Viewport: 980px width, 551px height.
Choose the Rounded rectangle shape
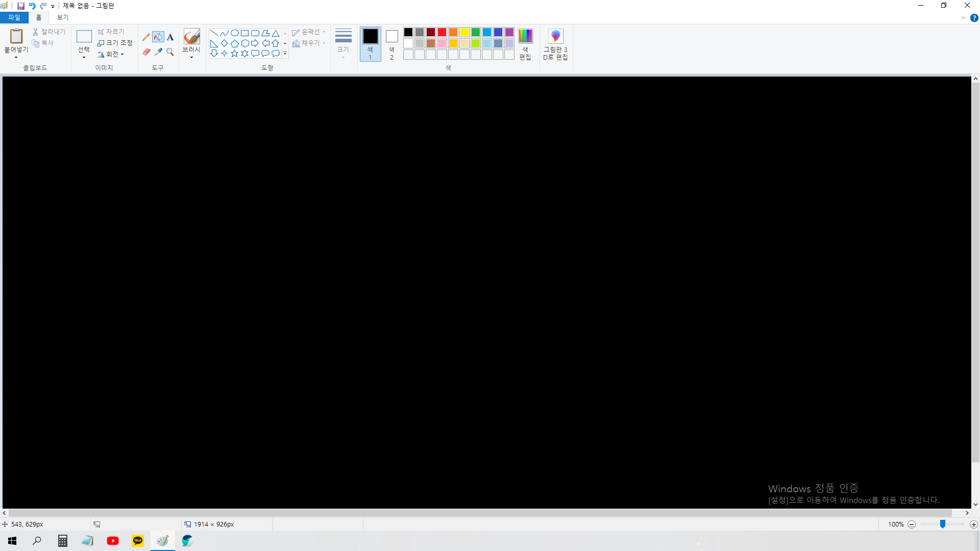[x=255, y=33]
